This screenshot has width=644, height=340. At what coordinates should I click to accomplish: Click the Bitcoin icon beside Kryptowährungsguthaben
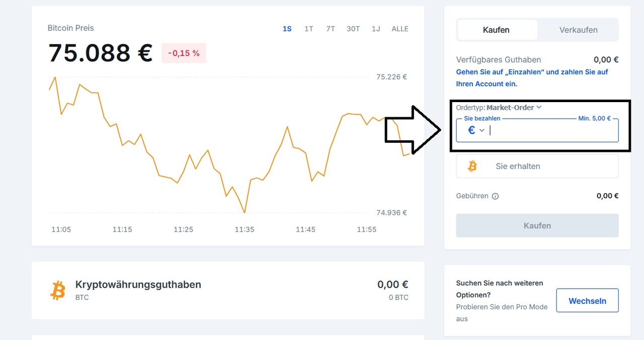(58, 290)
